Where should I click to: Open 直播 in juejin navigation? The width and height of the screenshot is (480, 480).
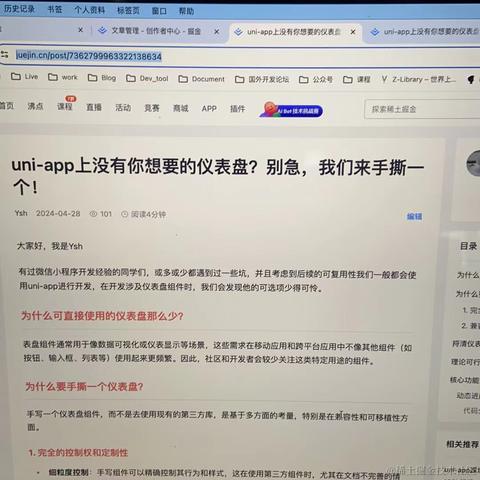pyautogui.click(x=94, y=107)
